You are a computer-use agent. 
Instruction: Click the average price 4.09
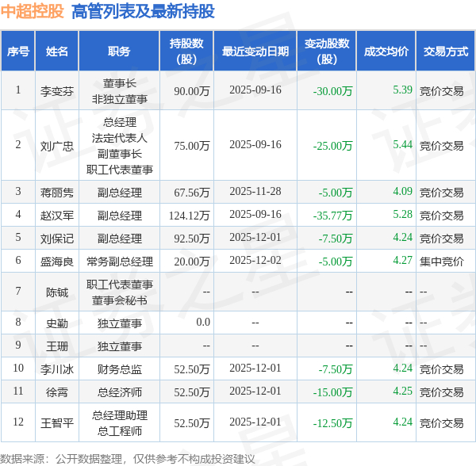click(x=402, y=191)
